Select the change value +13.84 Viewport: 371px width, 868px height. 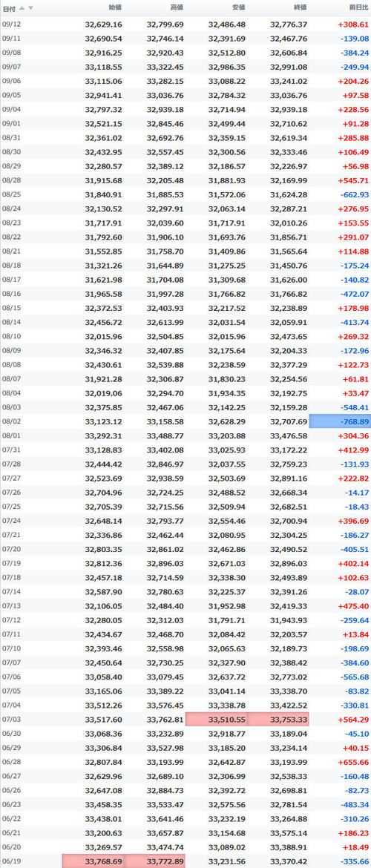(356, 634)
